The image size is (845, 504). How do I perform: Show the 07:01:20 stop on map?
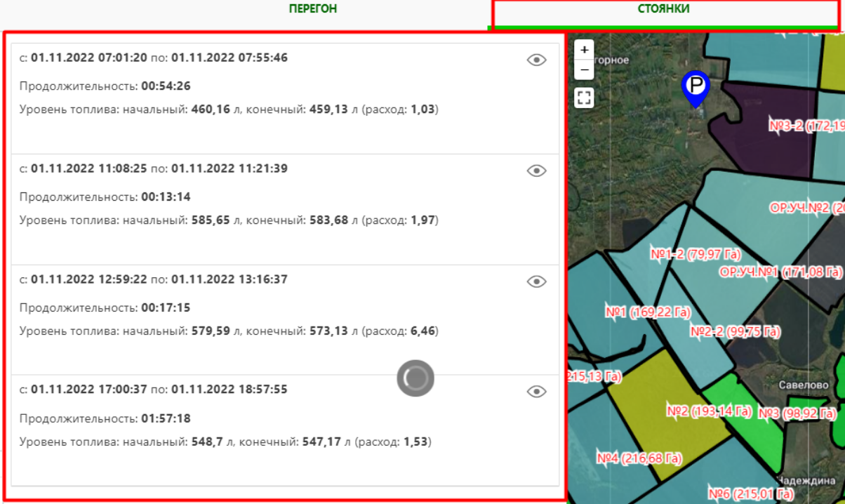(x=536, y=60)
